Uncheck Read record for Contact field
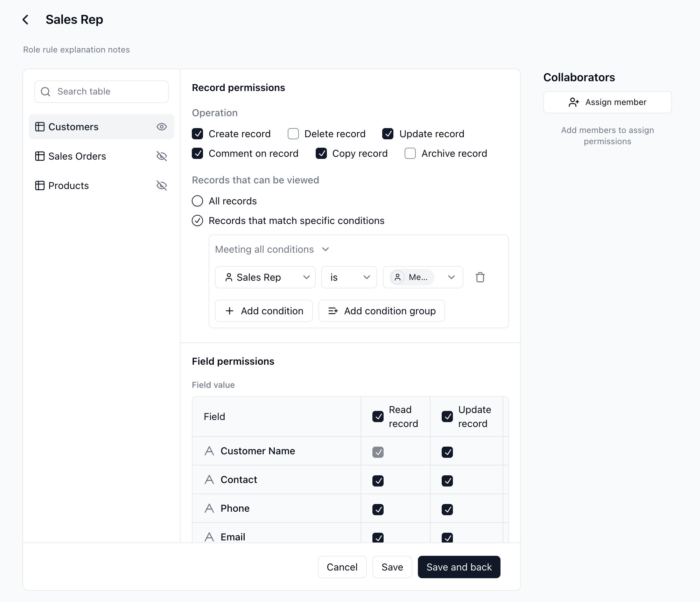 378,481
